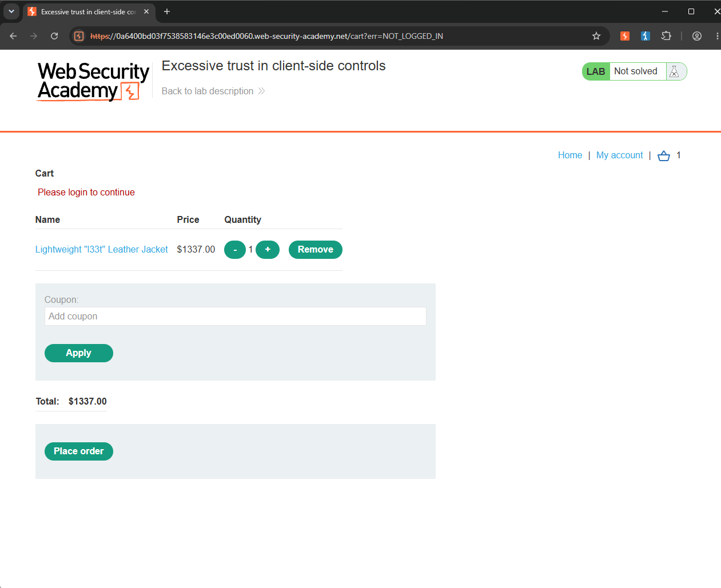
Task: Go back to the previous page
Action: tap(13, 36)
